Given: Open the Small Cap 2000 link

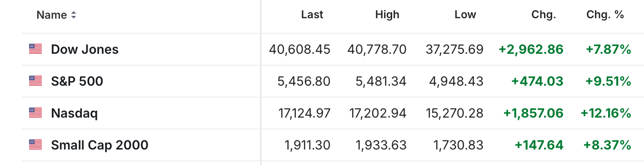Looking at the screenshot, I should coord(100,145).
